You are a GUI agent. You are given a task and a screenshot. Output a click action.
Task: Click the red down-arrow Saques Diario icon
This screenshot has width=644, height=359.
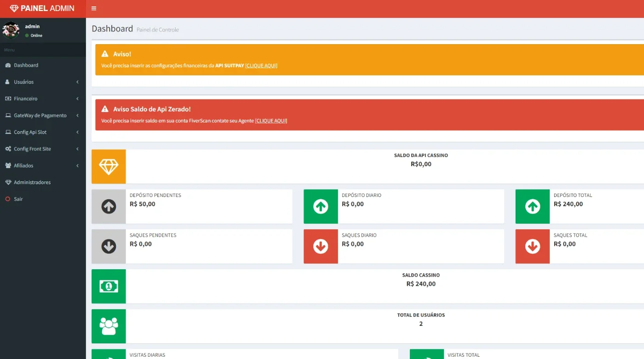pyautogui.click(x=321, y=247)
